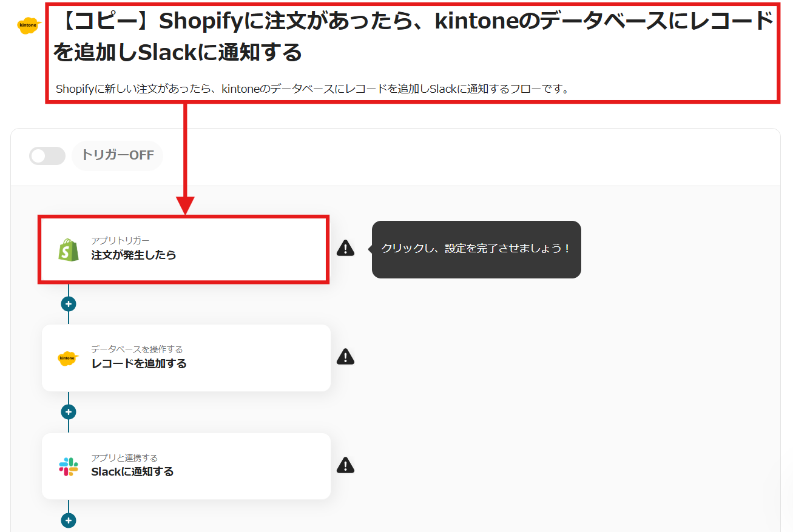
Task: Click the flow title starting with 【コピー】Shopify
Action: coord(413,38)
